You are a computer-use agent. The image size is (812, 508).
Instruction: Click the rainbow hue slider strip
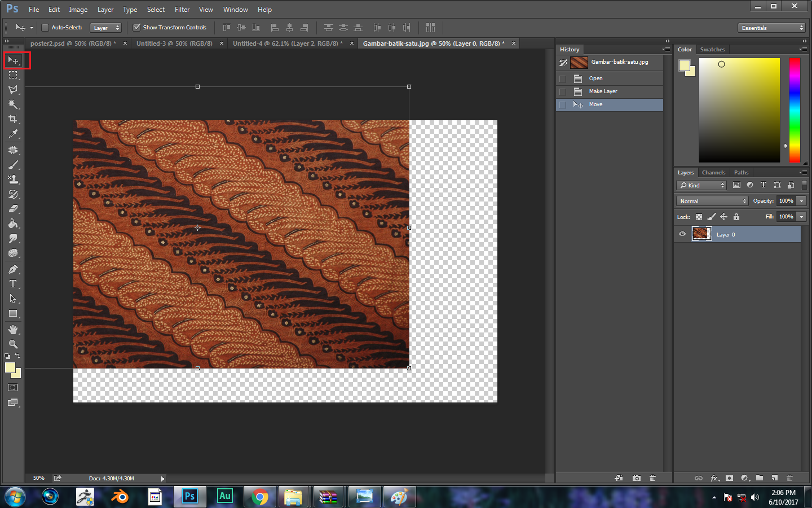point(794,110)
